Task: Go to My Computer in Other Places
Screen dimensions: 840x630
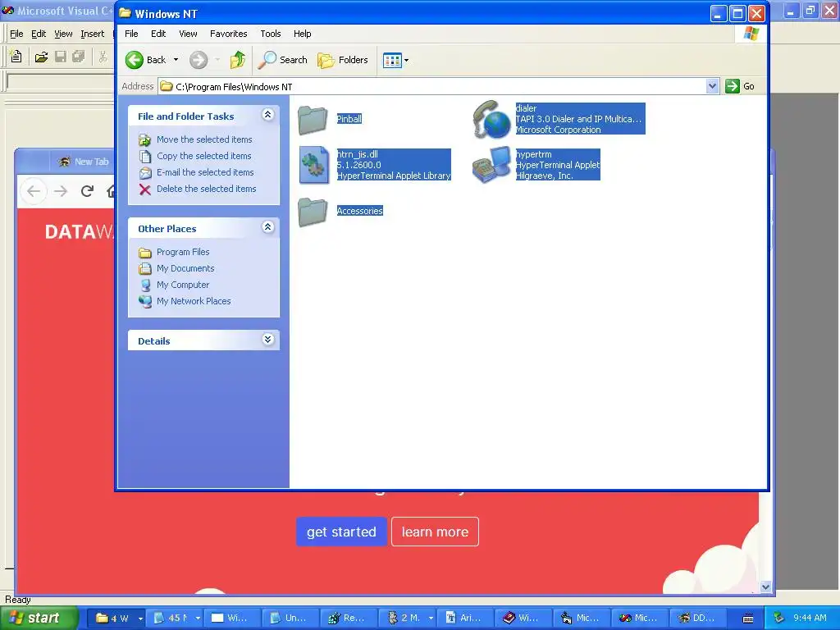Action: click(183, 285)
